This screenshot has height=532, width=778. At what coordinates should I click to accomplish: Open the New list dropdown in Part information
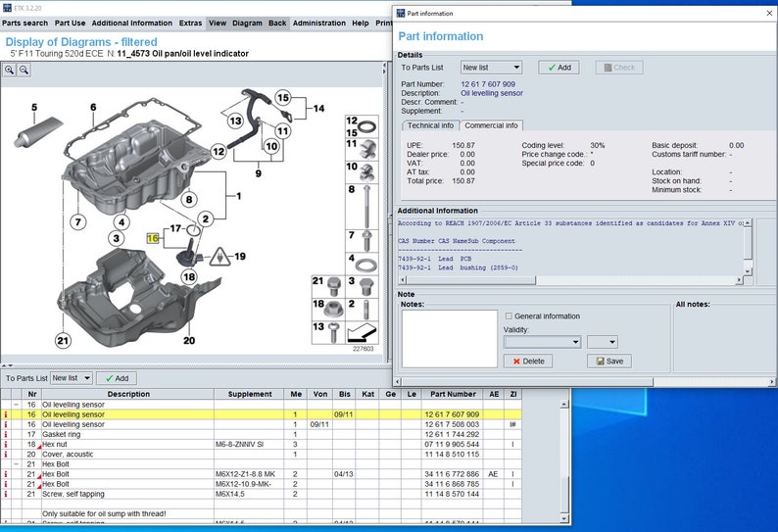tap(491, 68)
